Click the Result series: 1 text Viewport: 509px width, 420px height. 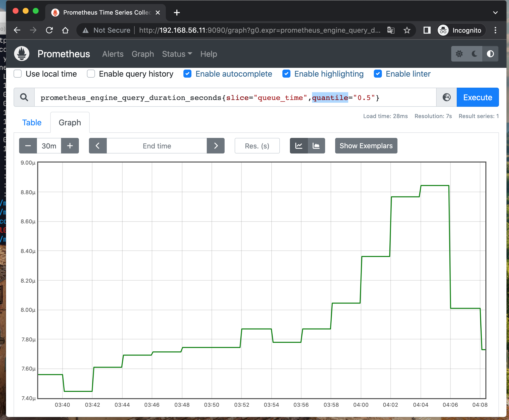479,116
